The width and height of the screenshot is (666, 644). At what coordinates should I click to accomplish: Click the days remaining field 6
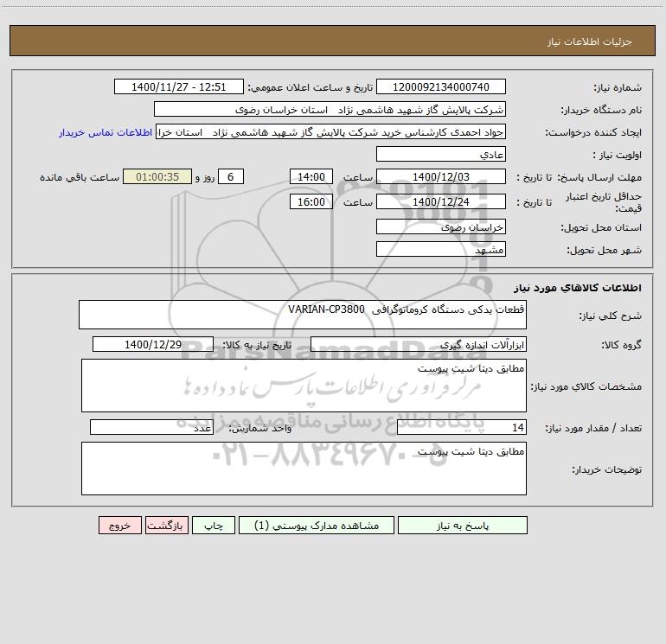[231, 176]
